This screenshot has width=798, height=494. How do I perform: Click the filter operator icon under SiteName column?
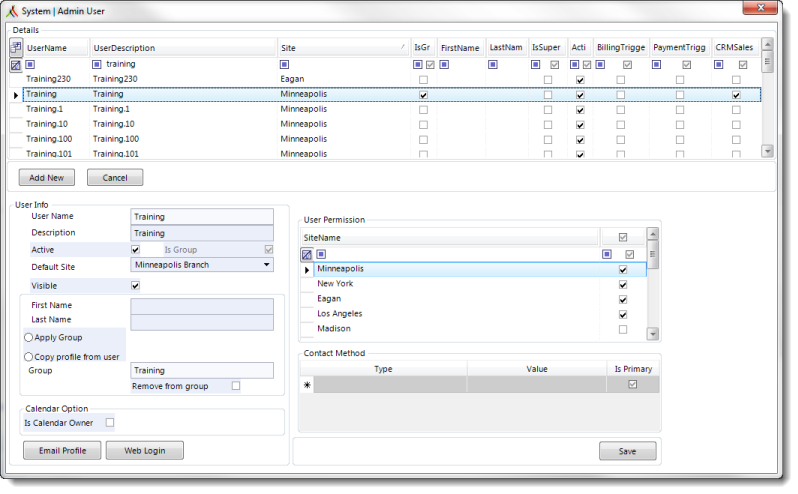321,254
